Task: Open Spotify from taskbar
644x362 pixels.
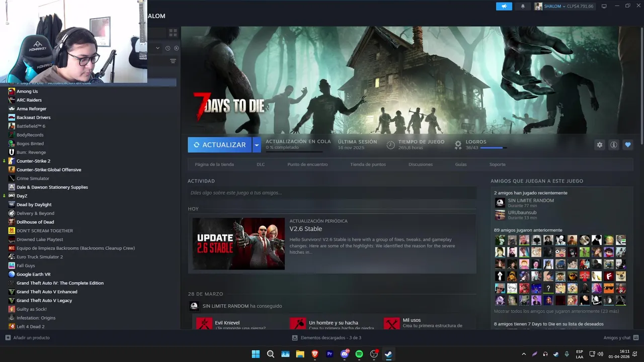Action: [359, 354]
